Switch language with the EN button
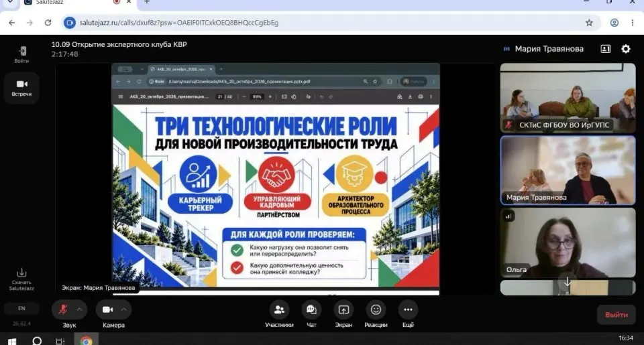 pyautogui.click(x=21, y=308)
